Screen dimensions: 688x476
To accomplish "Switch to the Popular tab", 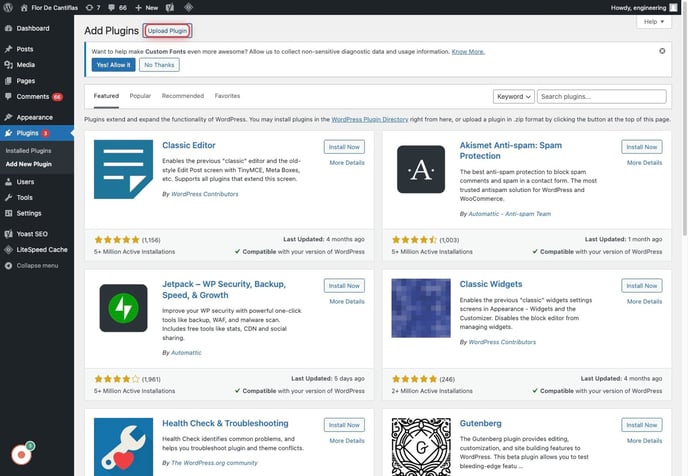I will pos(140,96).
